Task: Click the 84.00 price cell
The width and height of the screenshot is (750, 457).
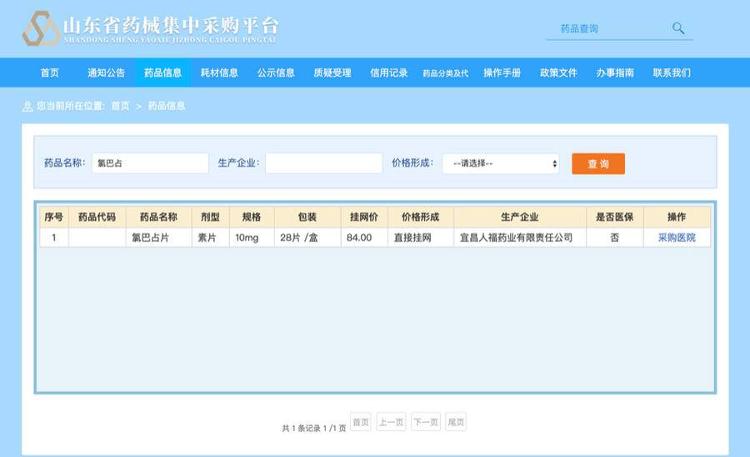Action: point(364,237)
